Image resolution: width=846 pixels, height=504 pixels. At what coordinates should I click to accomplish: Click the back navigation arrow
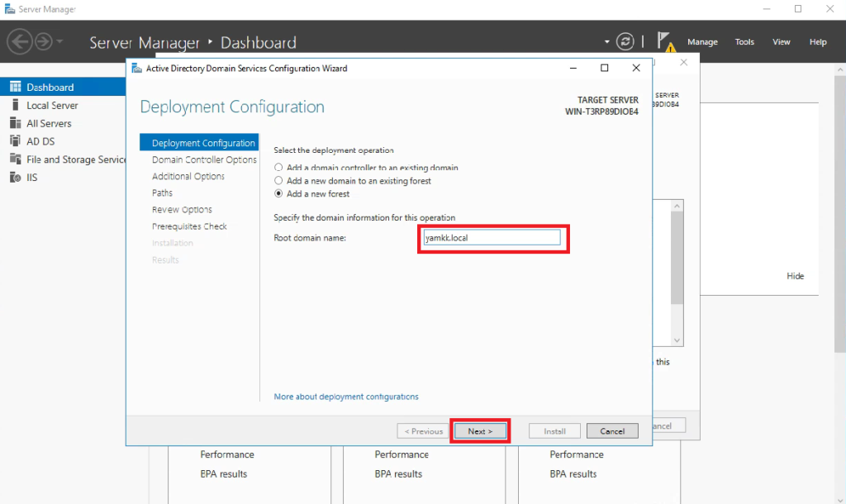(20, 41)
